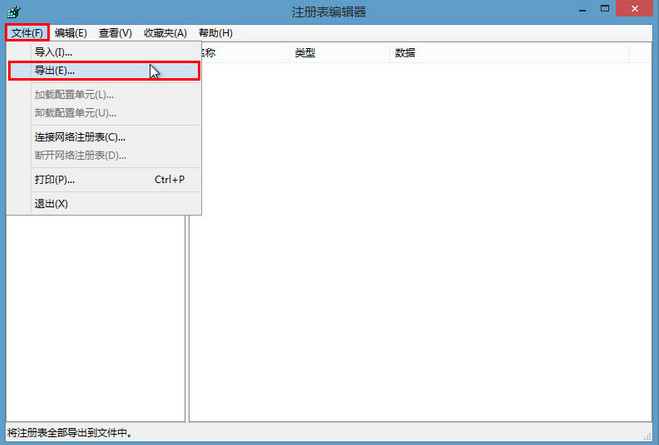Click the 数据 column header

tap(509, 53)
